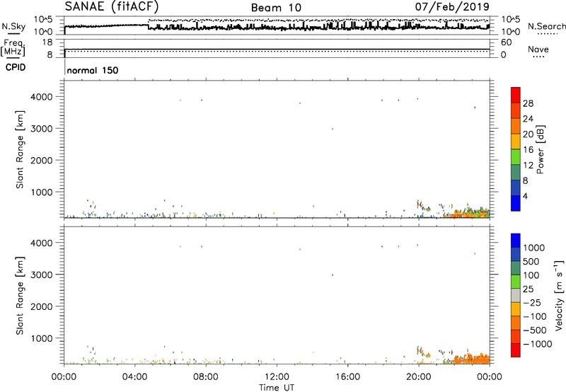Click the Nave legend label
Viewport: 566px width, 392px height.
click(x=538, y=49)
